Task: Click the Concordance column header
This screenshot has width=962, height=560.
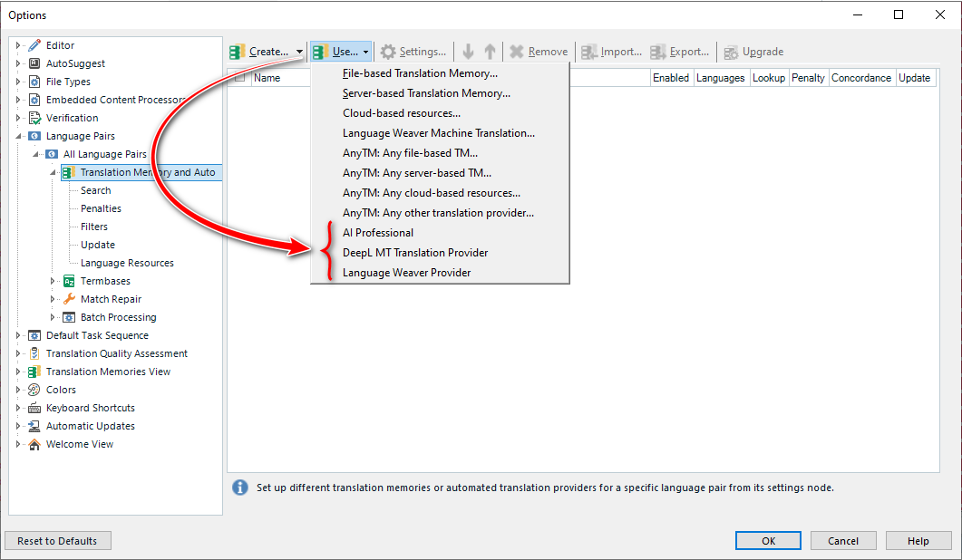Action: pyautogui.click(x=861, y=78)
